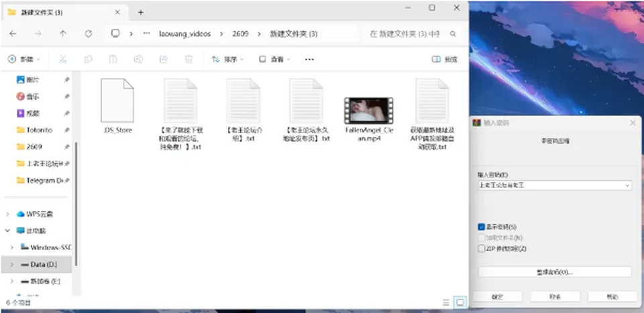Open the New (新建) dropdown in the toolbar
Viewport: 644px width, 313px height.
24,59
